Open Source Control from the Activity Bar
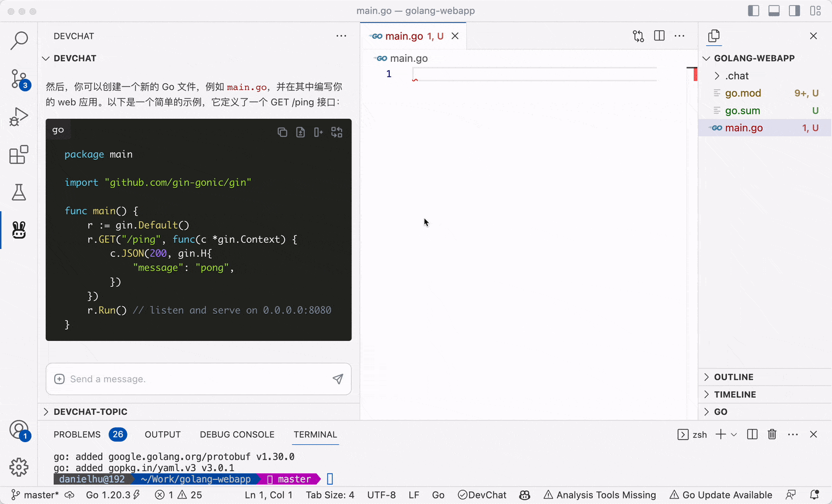The height and width of the screenshot is (504, 832). click(19, 79)
